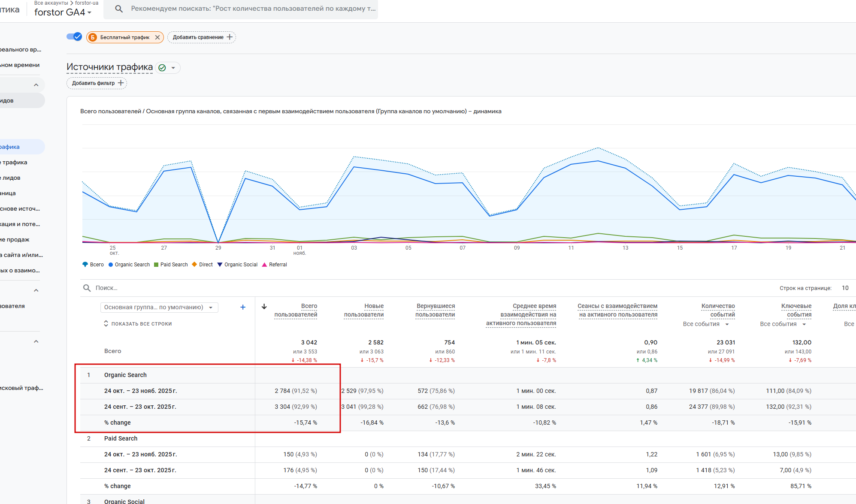
Task: Click the green check status icon by report title
Action: tap(162, 68)
